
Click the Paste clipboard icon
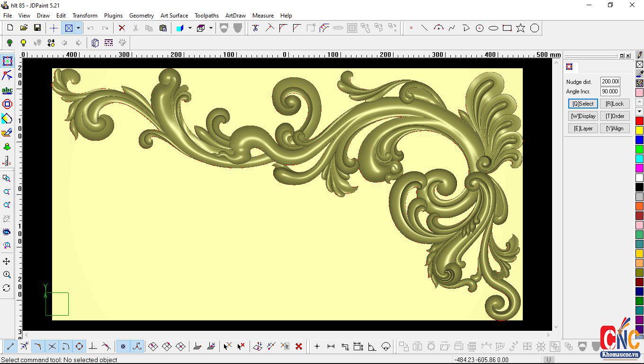click(163, 28)
